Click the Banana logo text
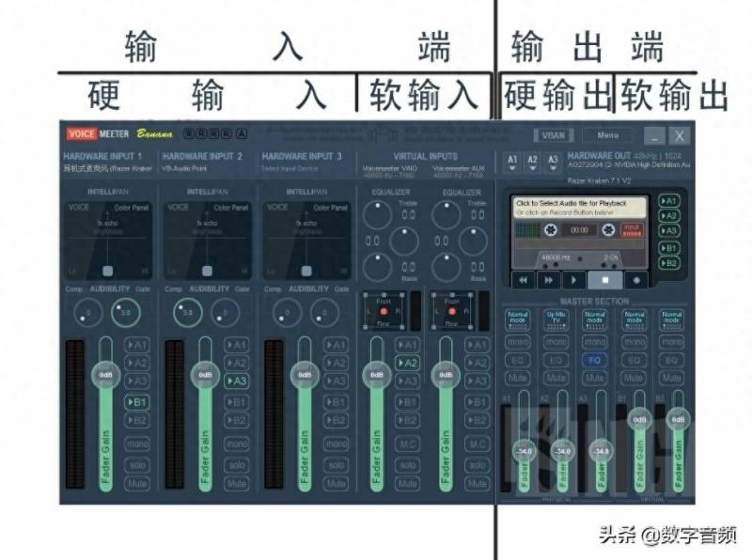Viewport: 752px width, 560px height. click(154, 133)
